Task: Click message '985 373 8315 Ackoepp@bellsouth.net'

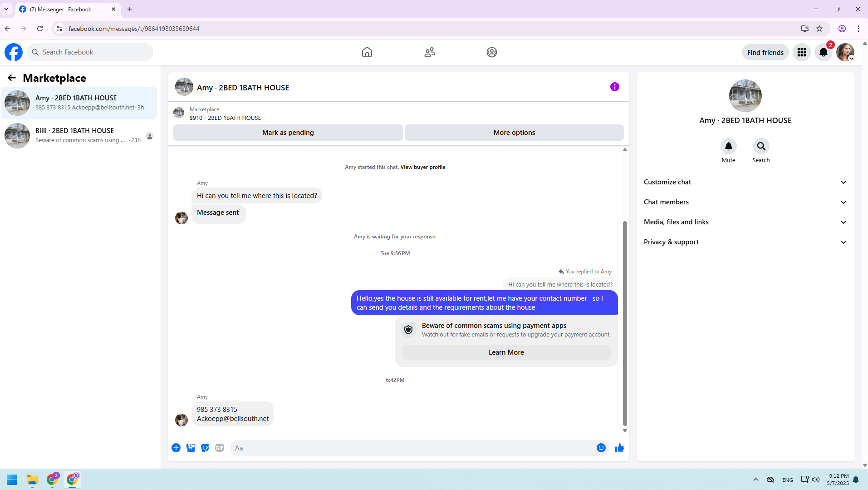Action: tap(233, 414)
